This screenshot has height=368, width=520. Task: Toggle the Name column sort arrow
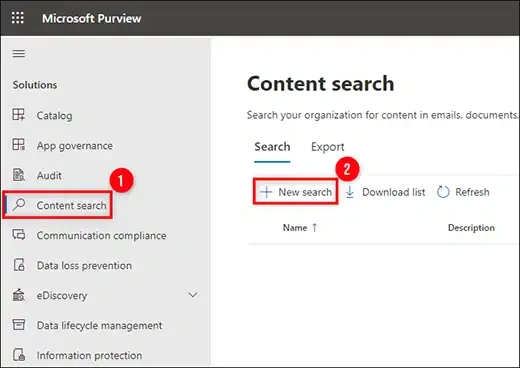click(315, 228)
